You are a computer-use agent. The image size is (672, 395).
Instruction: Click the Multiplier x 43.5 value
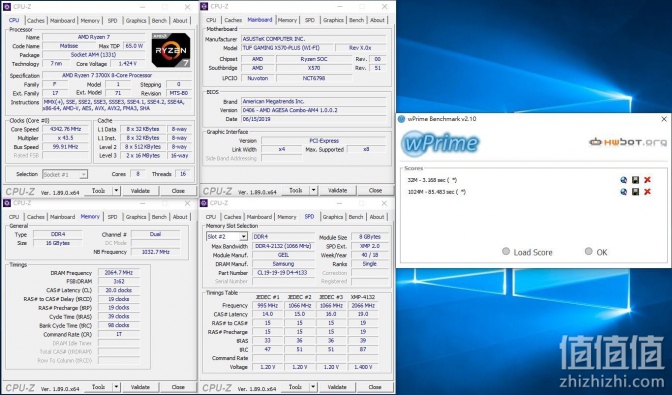click(65, 138)
